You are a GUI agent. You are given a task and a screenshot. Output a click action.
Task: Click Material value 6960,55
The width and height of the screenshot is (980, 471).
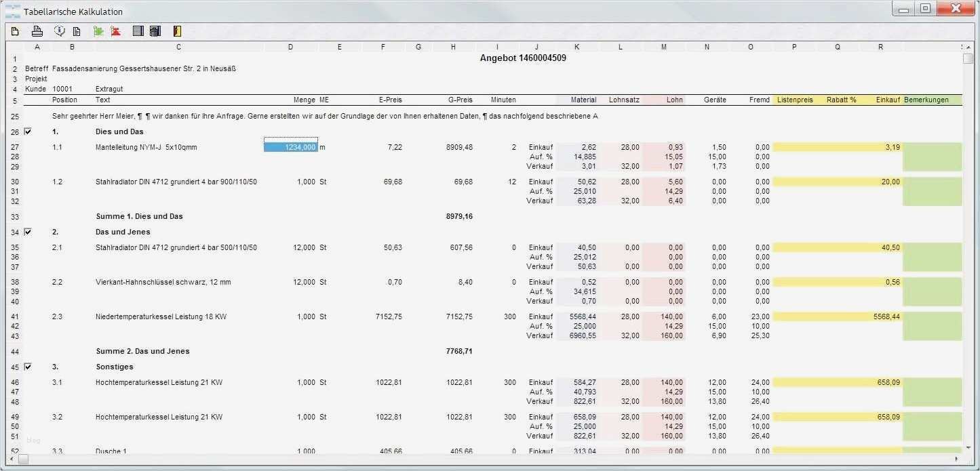[583, 335]
